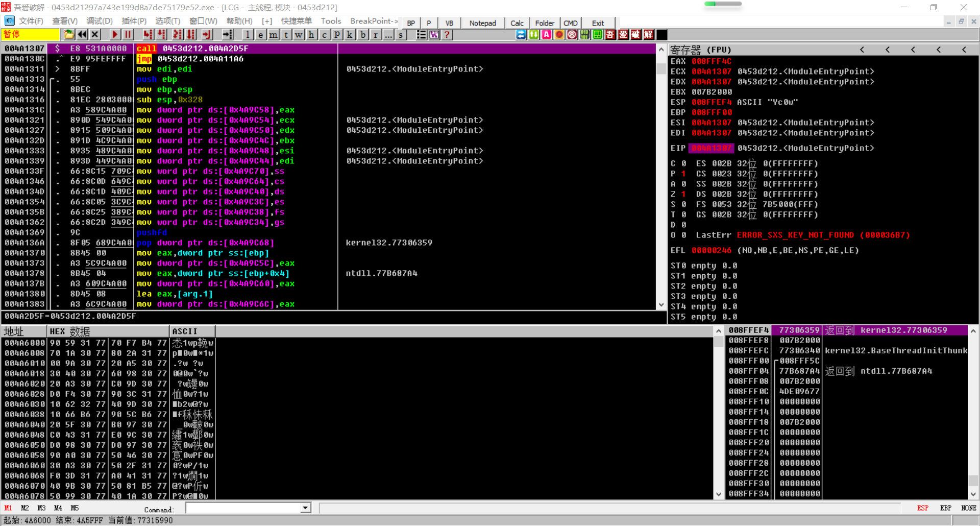This screenshot has width=980, height=526.
Task: Open the 插件(P) menu
Action: (x=134, y=21)
